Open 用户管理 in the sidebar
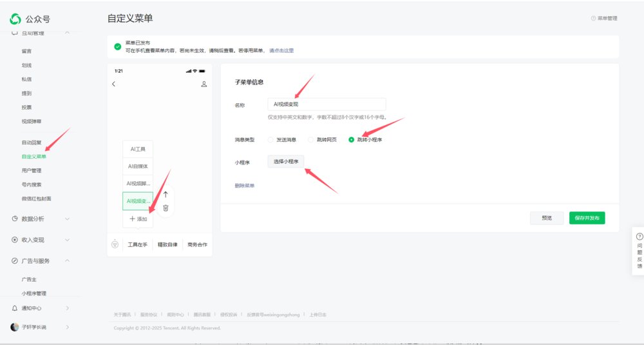 [x=32, y=170]
